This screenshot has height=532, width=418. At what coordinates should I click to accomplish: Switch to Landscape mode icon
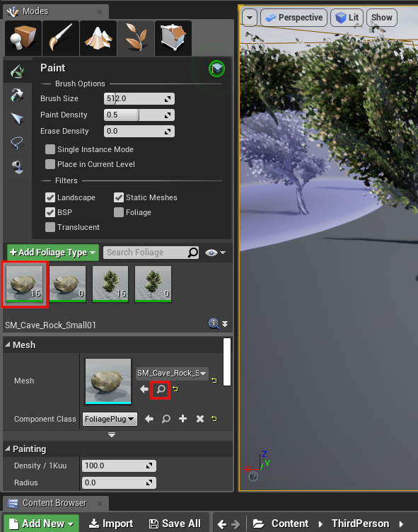click(98, 38)
